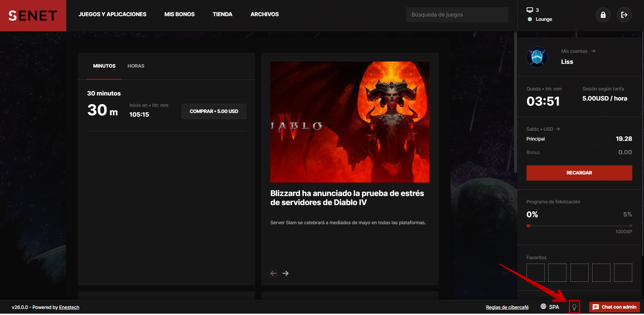Click the lock screen icon
The width and height of the screenshot is (644, 315).
603,14
